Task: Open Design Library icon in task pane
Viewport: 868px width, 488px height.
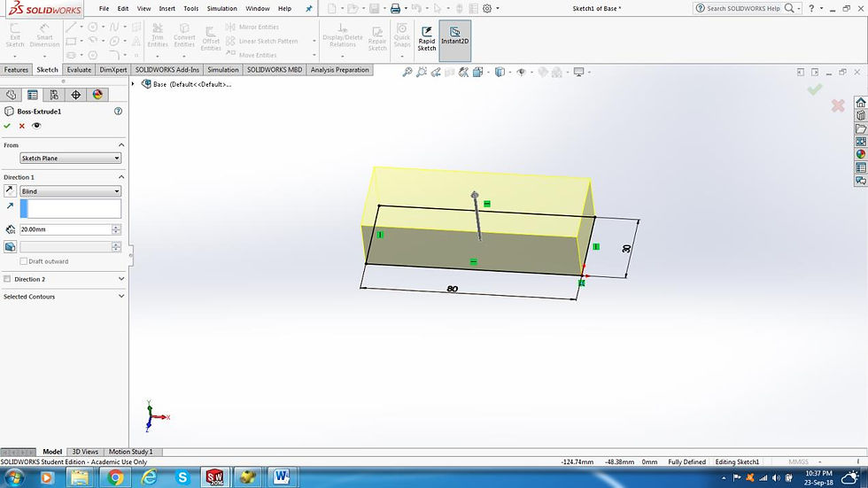Action: (861, 115)
